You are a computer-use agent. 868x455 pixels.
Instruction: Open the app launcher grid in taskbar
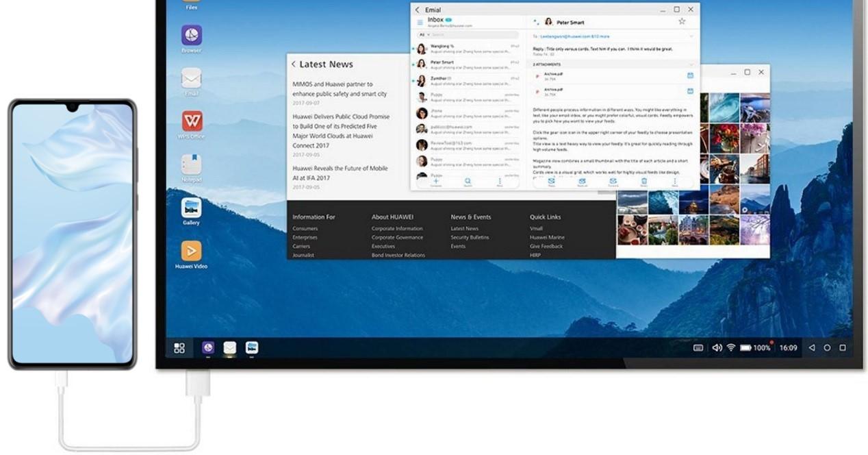pos(179,348)
